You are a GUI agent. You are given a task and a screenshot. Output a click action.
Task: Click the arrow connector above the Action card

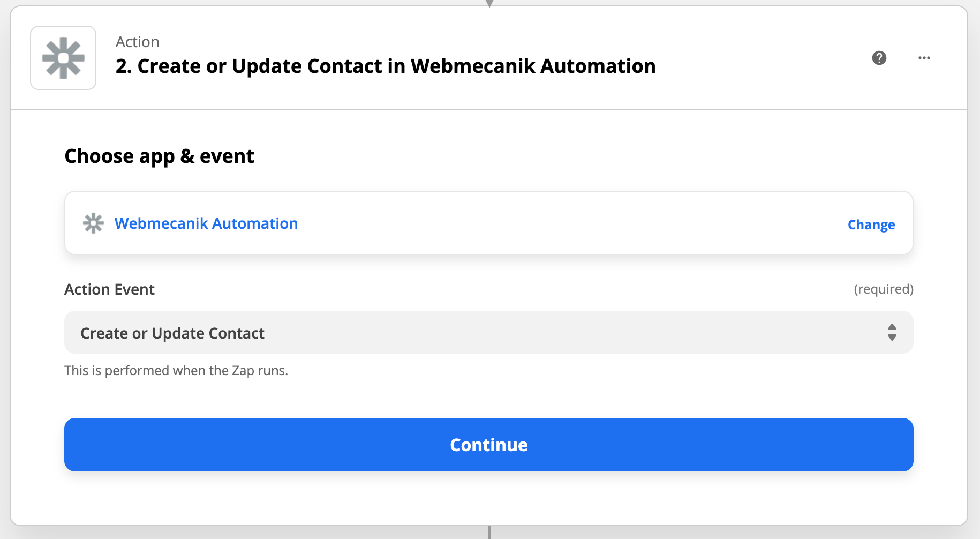489,3
